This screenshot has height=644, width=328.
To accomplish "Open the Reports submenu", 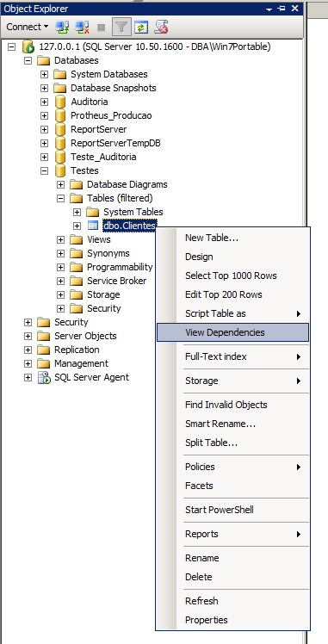I will (232, 535).
